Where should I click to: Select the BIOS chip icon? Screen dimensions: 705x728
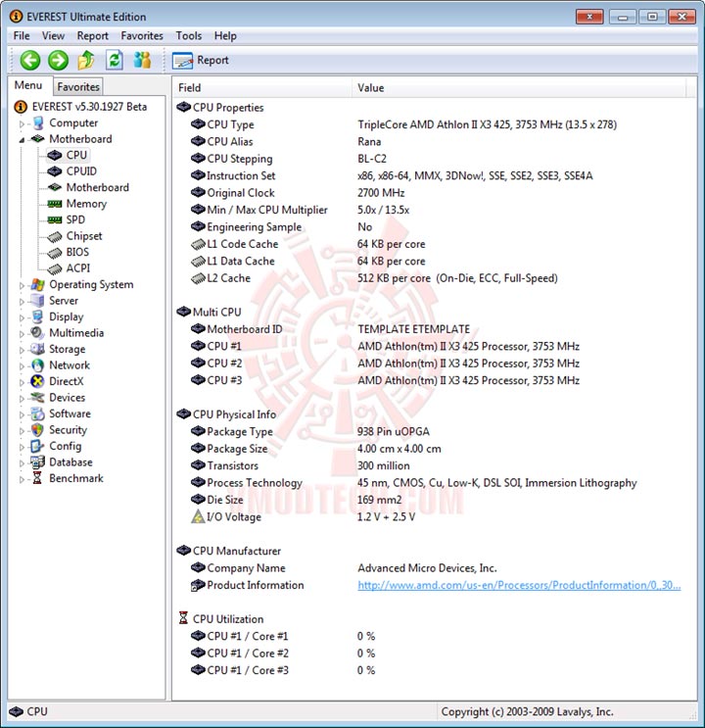click(55, 253)
